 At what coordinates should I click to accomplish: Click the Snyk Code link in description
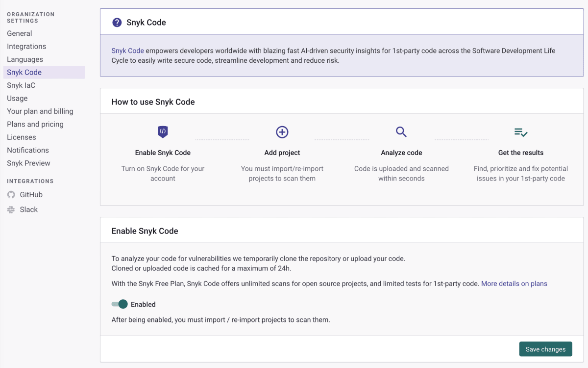point(127,51)
